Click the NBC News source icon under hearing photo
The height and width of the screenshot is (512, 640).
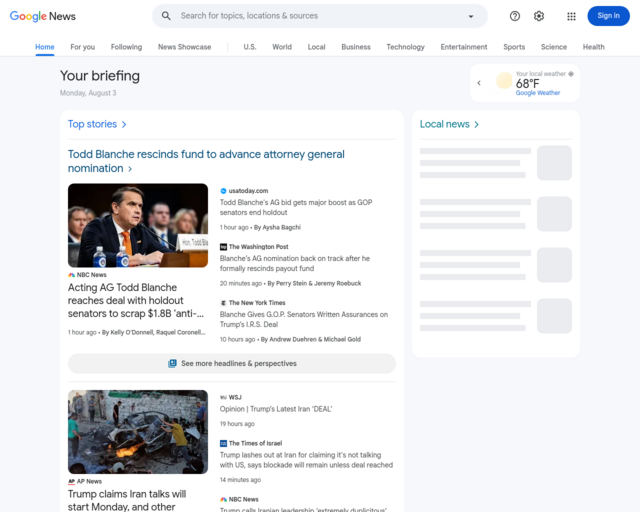pos(71,275)
